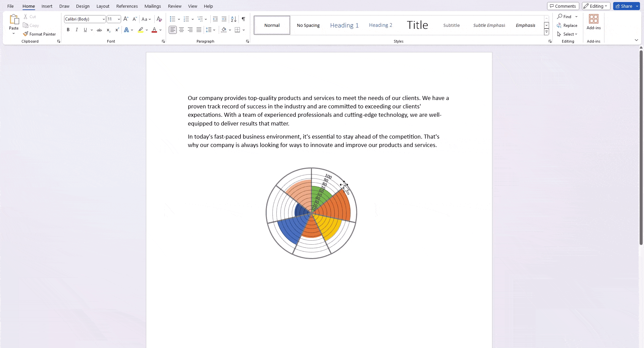Apply the Heading 1 style
644x348 pixels.
click(x=344, y=25)
